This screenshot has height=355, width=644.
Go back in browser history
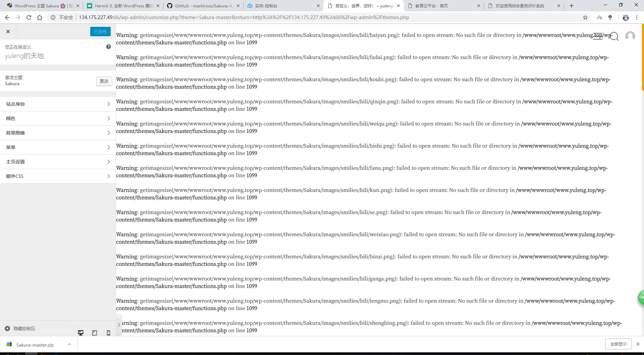[x=7, y=17]
